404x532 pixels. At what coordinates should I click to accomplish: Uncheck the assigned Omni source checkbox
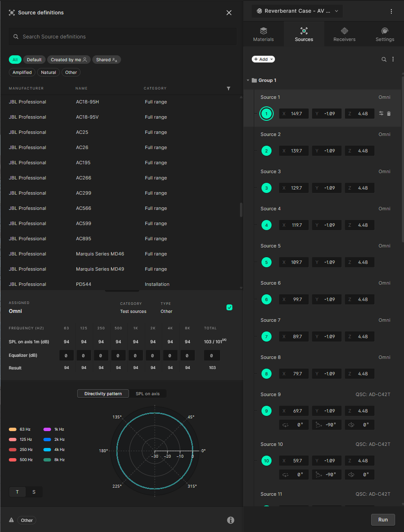229,307
